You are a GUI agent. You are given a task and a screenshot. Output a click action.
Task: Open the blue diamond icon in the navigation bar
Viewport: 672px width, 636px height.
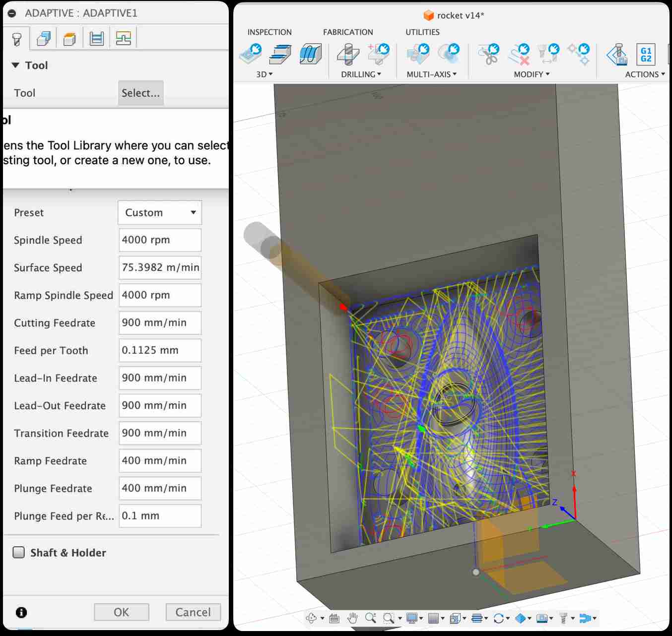click(520, 618)
